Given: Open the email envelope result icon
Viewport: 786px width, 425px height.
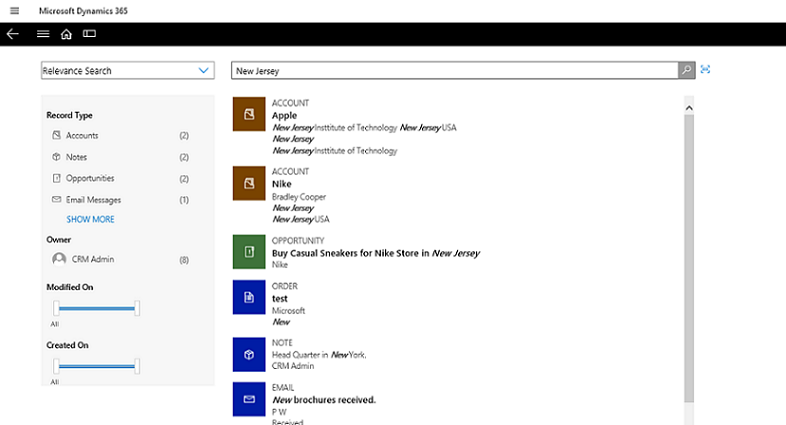Looking at the screenshot, I should [249, 399].
